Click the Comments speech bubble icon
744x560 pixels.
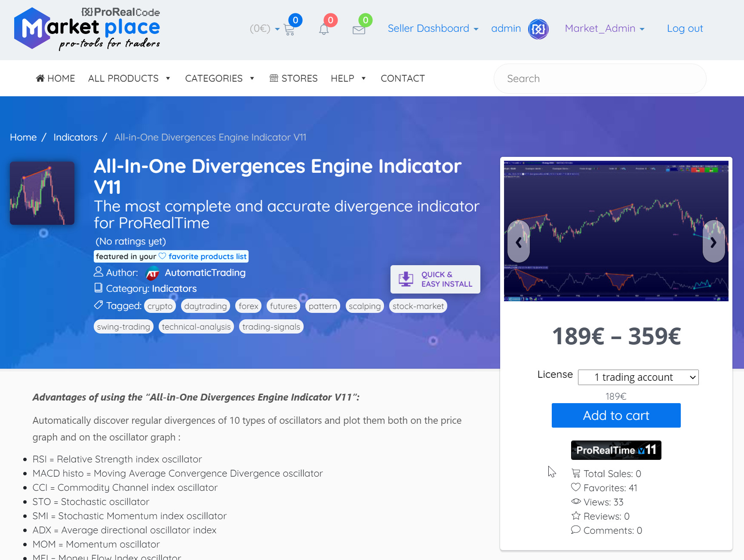[x=576, y=530]
